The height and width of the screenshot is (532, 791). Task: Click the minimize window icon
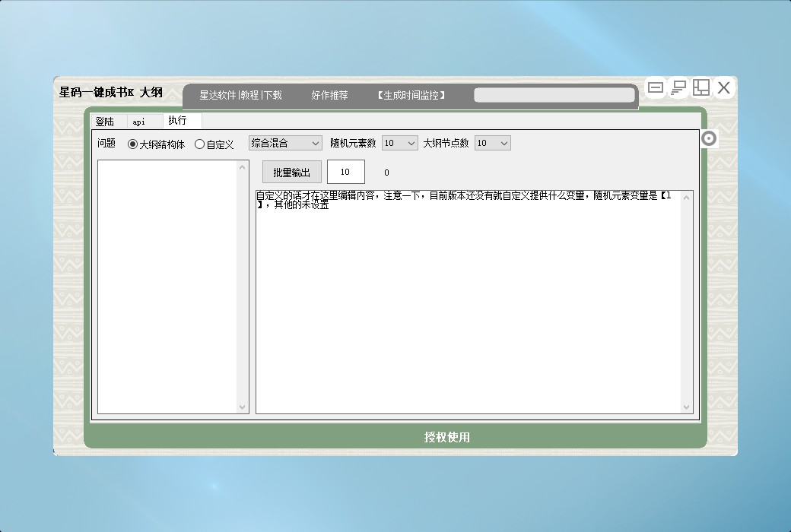tap(656, 88)
